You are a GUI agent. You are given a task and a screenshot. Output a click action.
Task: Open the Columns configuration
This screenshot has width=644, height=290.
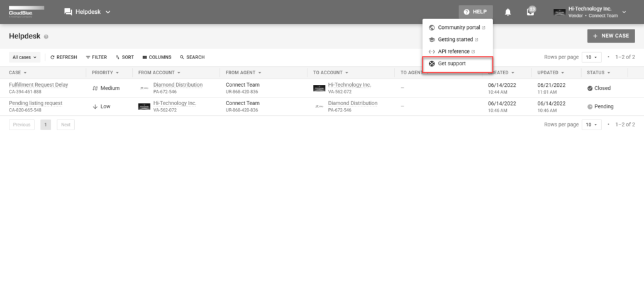[x=157, y=57]
